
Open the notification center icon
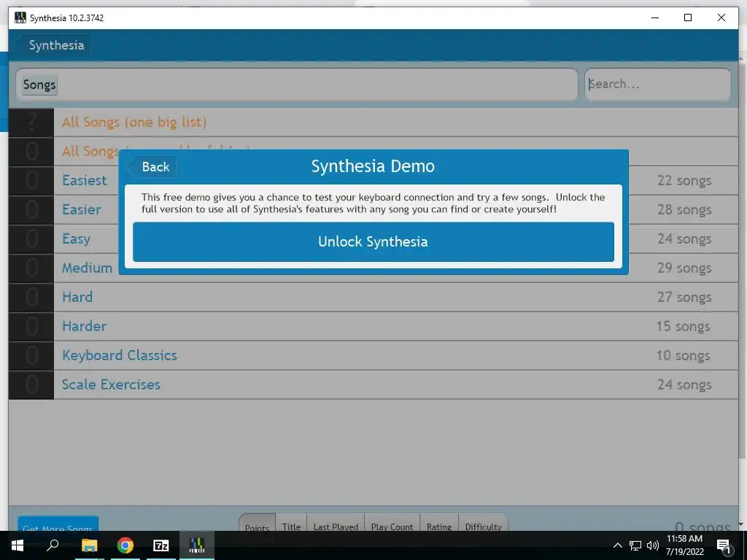click(724, 546)
